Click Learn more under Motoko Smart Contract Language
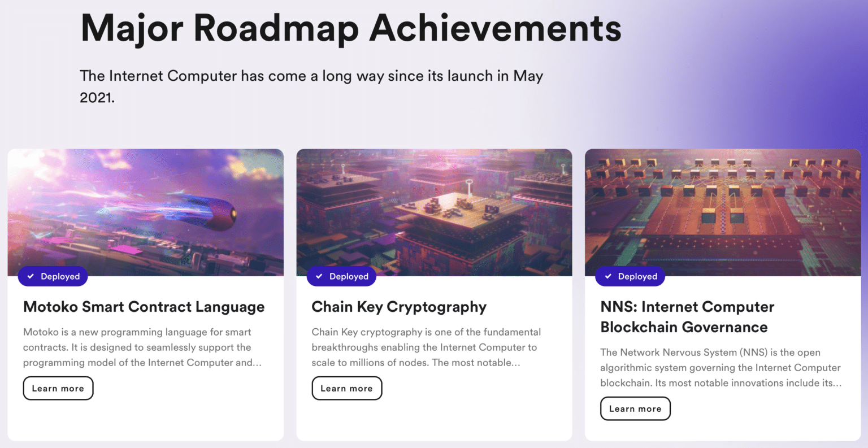868x448 pixels. 58,389
